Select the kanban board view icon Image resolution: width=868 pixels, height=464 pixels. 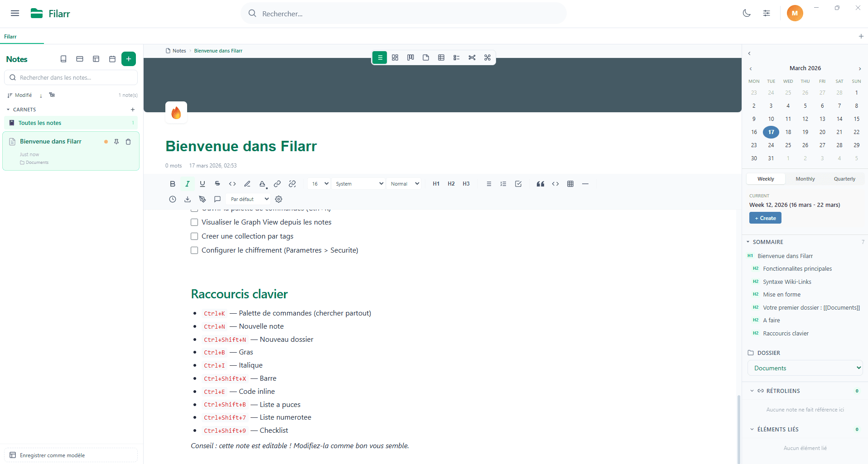[x=410, y=57]
